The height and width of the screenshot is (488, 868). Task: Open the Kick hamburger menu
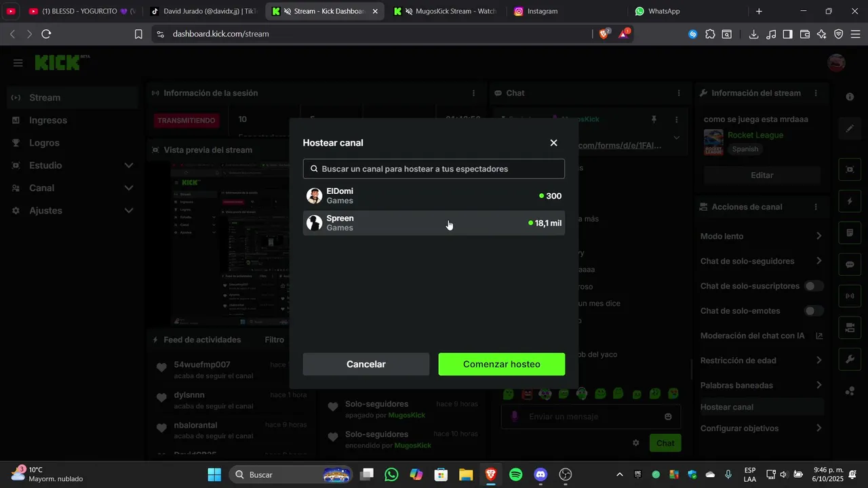click(18, 63)
